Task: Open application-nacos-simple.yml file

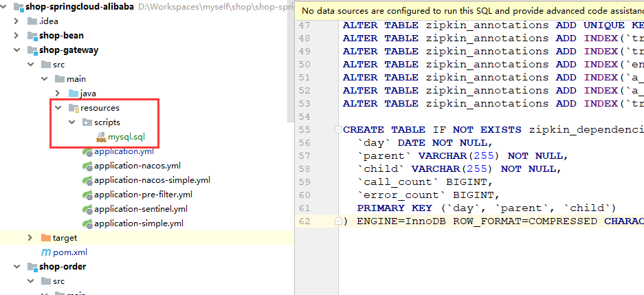Action: [152, 180]
